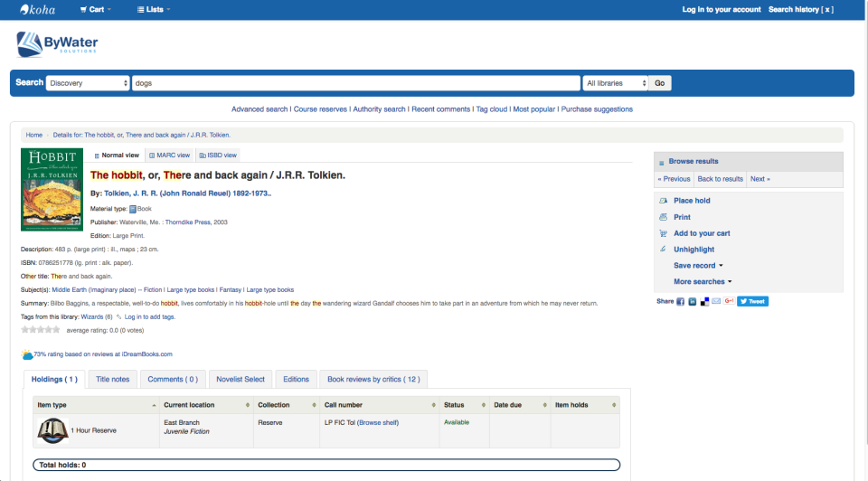Image resolution: width=868 pixels, height=481 pixels.
Task: Open author Tolkien, J. R. R. link
Action: coord(188,193)
